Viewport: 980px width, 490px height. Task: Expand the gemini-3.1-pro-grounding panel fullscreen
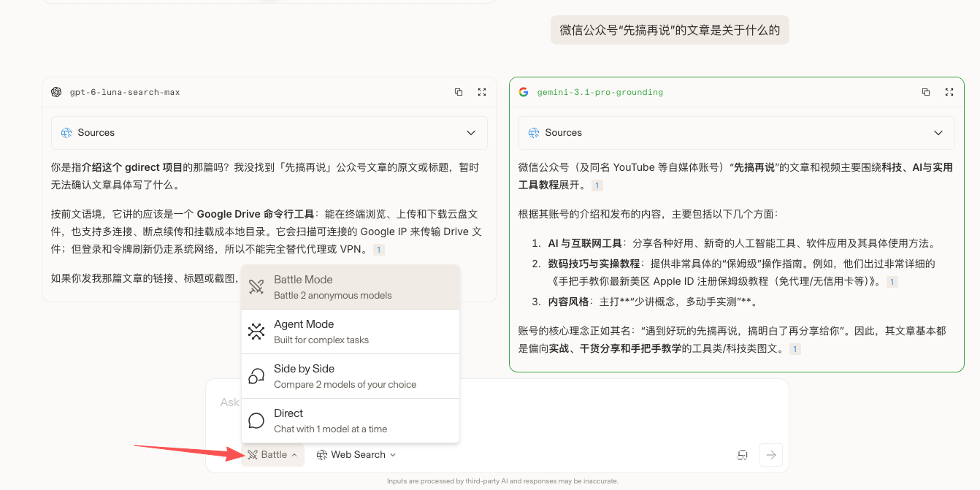pyautogui.click(x=949, y=92)
